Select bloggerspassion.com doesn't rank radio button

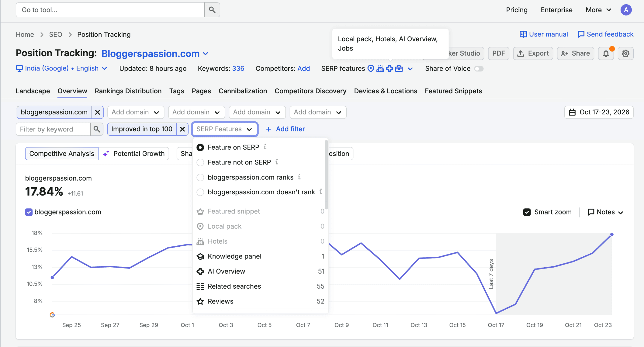click(x=200, y=192)
